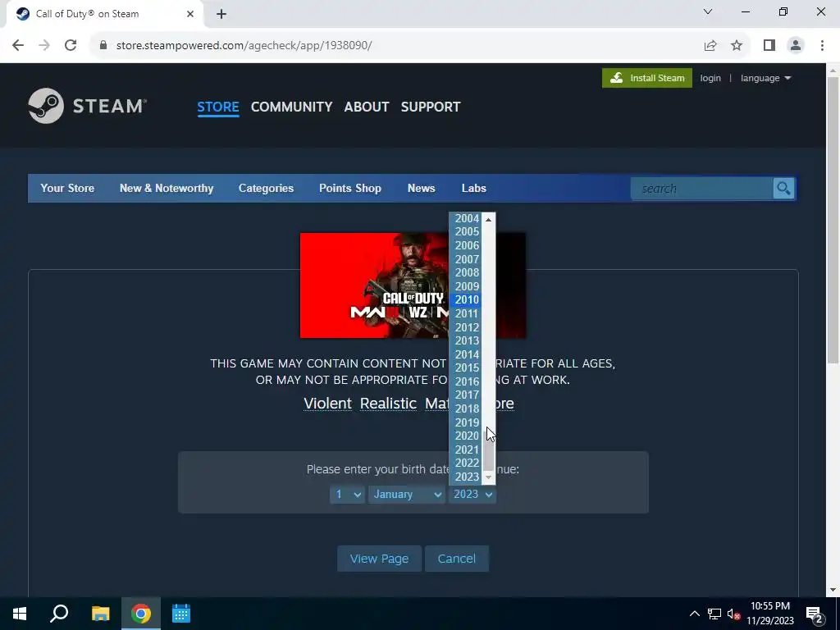Open the language dropdown
840x630 pixels.
pyautogui.click(x=765, y=78)
